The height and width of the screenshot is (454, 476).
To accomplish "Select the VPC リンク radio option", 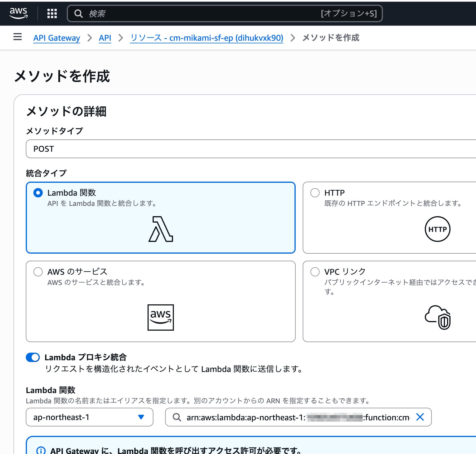I will (x=315, y=272).
